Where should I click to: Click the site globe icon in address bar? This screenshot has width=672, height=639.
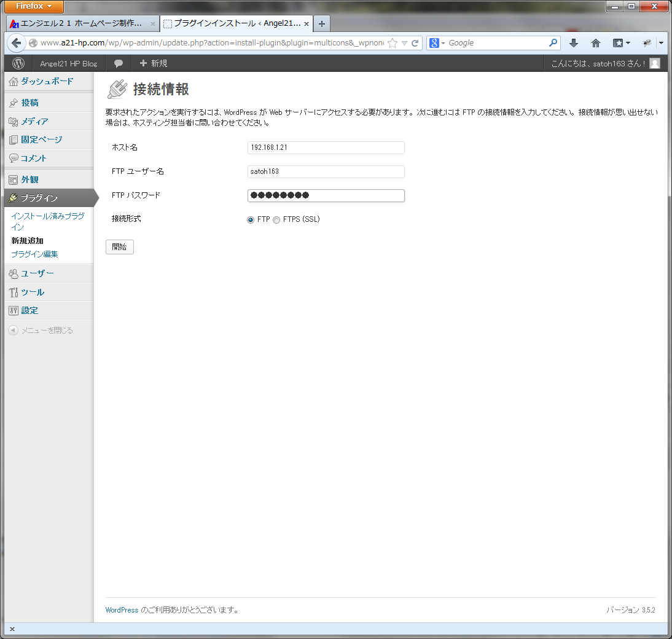33,43
